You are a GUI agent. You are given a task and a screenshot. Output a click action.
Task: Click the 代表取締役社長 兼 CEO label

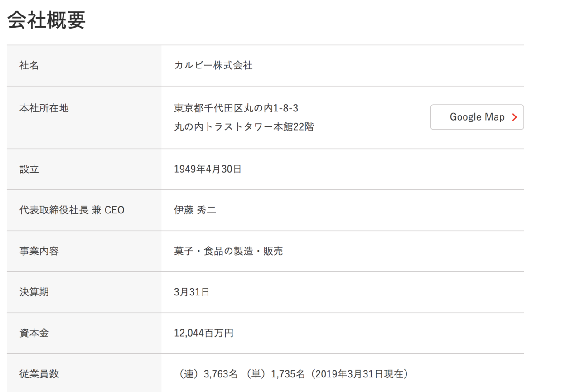click(x=72, y=210)
